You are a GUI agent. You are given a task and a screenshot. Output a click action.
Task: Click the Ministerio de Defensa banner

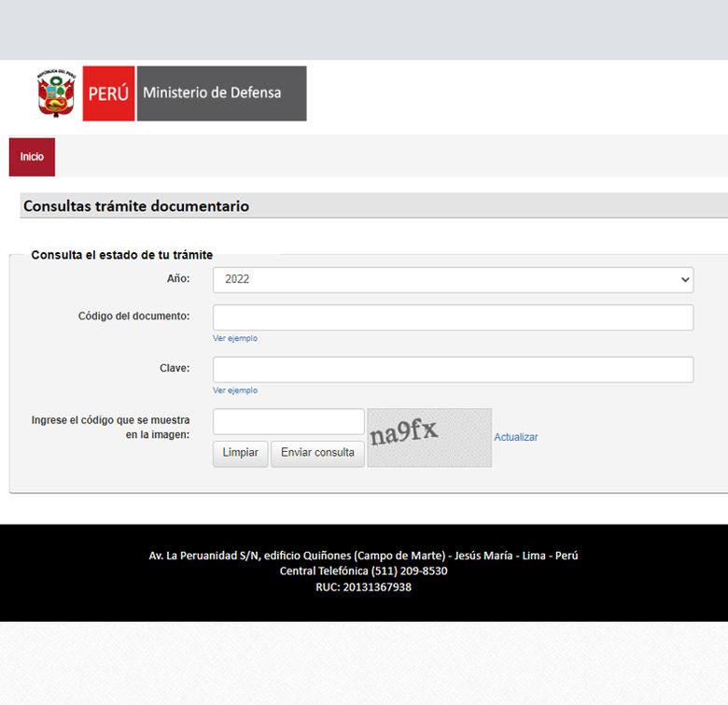pyautogui.click(x=221, y=93)
